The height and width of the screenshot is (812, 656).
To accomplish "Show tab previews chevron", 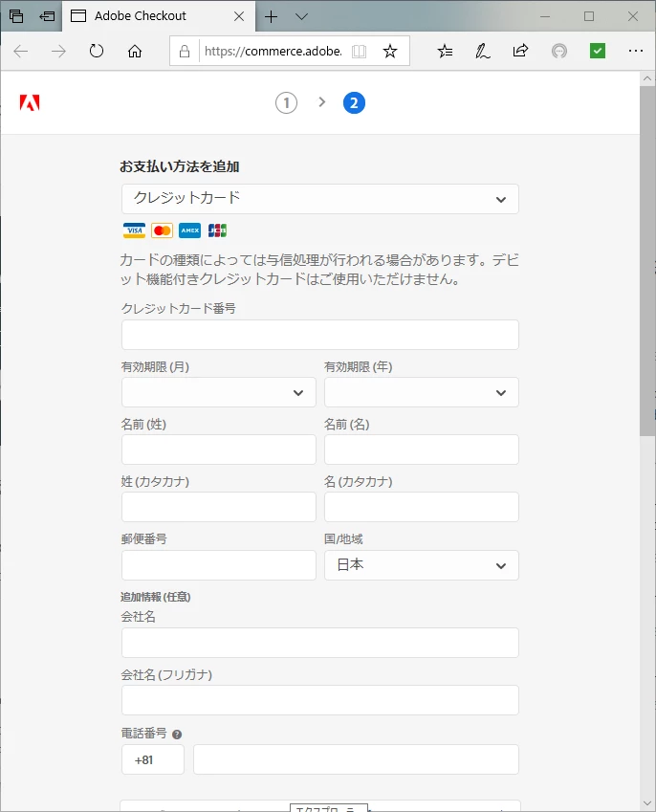I will [x=301, y=16].
